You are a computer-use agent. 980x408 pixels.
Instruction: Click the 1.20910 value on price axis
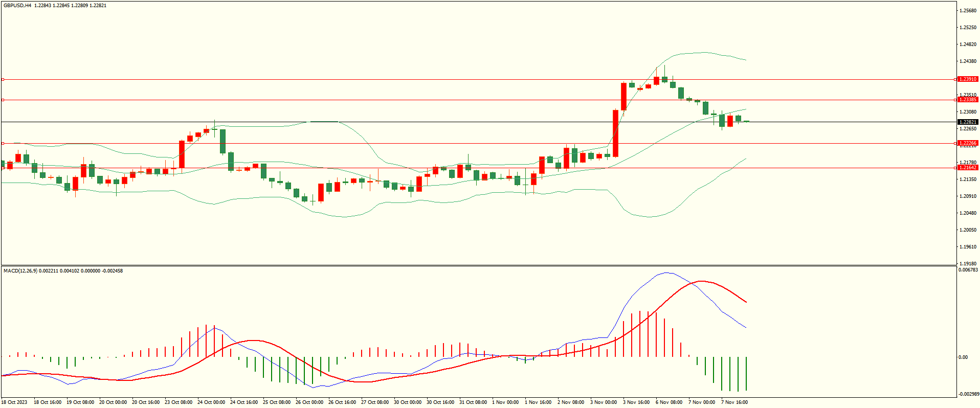point(968,196)
